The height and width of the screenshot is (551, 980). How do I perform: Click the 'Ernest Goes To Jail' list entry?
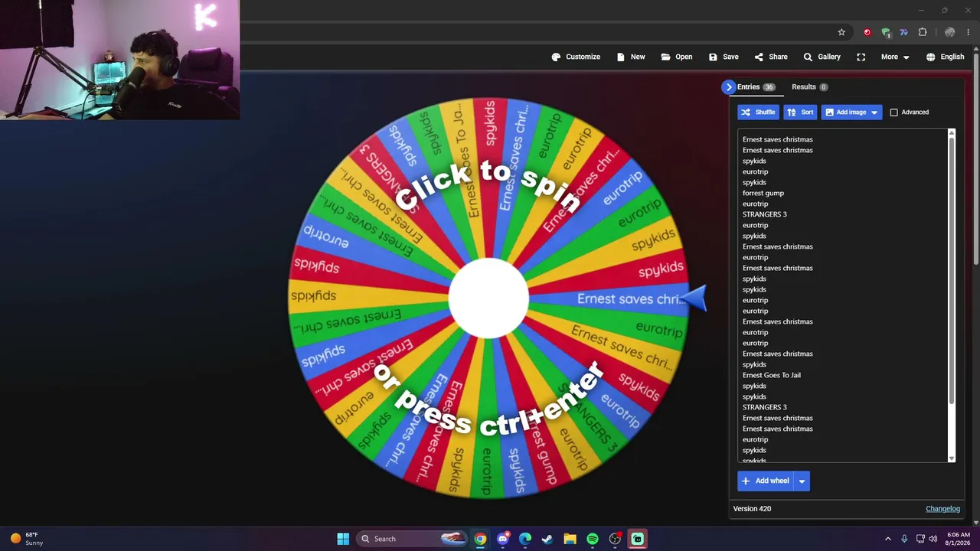coord(772,375)
